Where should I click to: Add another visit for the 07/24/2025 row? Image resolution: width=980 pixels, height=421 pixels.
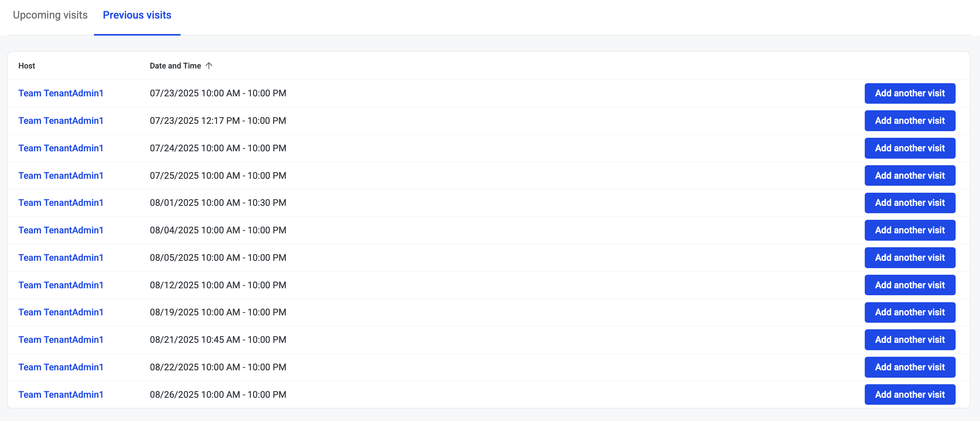(910, 148)
